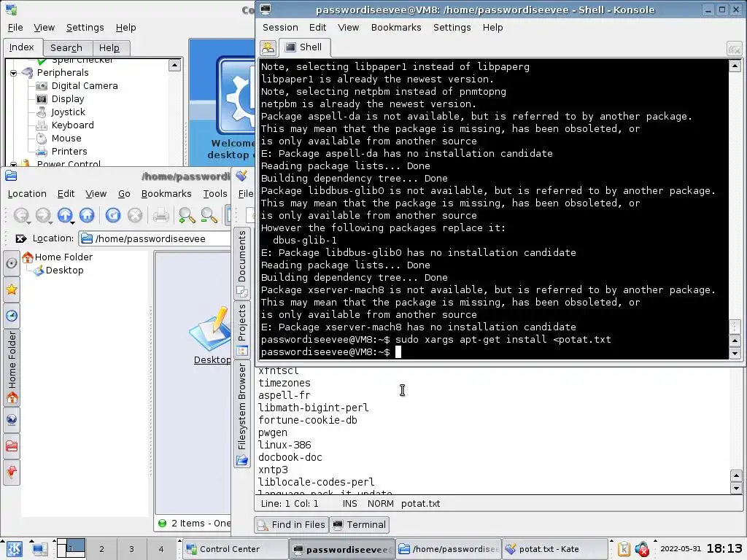Collapse the Power Control tree branch
The height and width of the screenshot is (560, 747).
coord(13,164)
